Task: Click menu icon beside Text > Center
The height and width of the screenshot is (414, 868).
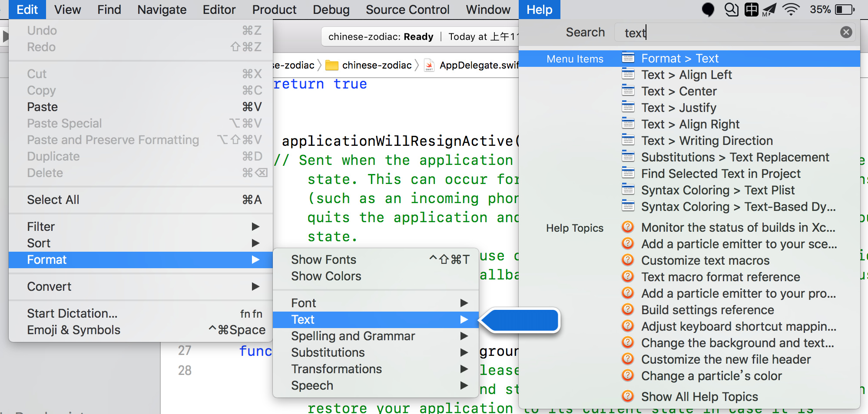Action: pos(628,91)
